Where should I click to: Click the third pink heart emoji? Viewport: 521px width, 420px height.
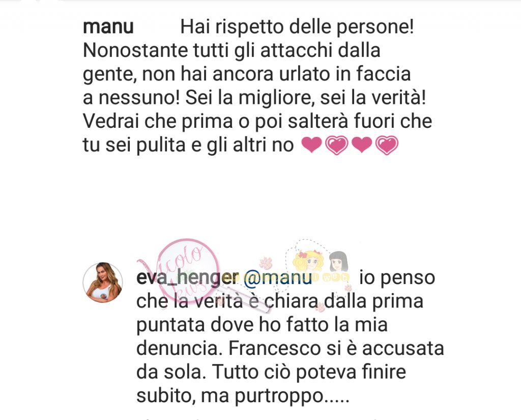point(362,145)
